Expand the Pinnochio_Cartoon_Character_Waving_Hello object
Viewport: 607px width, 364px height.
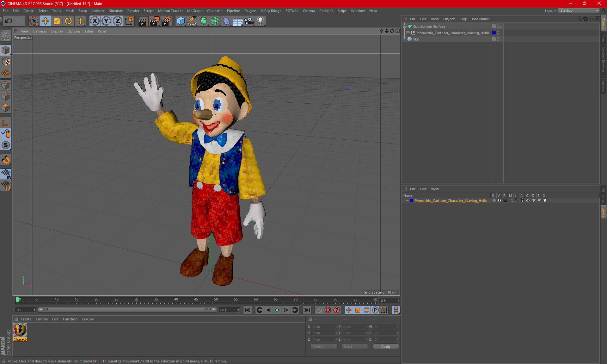click(408, 33)
